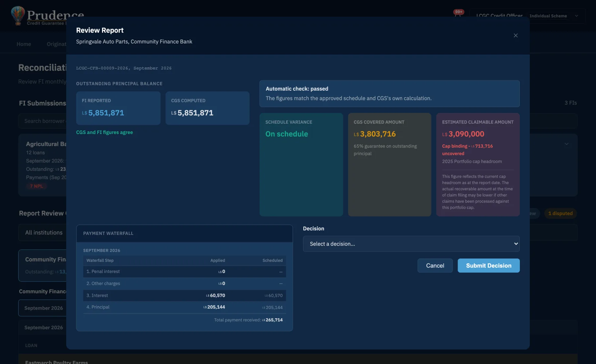The image size is (596, 364).
Task: Go to the Home navigation tab
Action: (x=24, y=44)
